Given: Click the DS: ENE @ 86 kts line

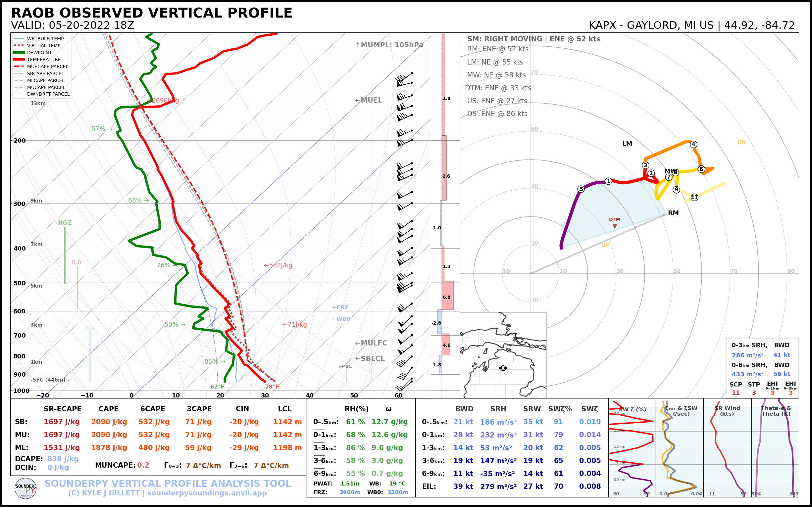Looking at the screenshot, I should click(x=497, y=114).
